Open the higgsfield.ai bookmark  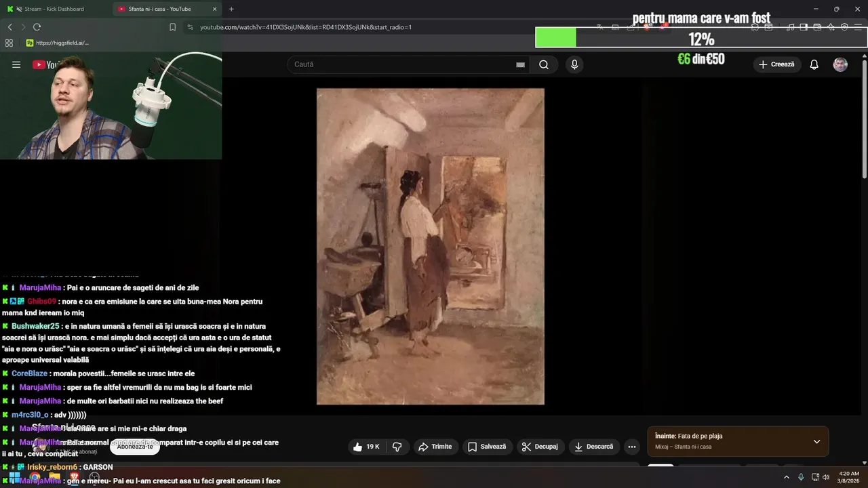(57, 43)
